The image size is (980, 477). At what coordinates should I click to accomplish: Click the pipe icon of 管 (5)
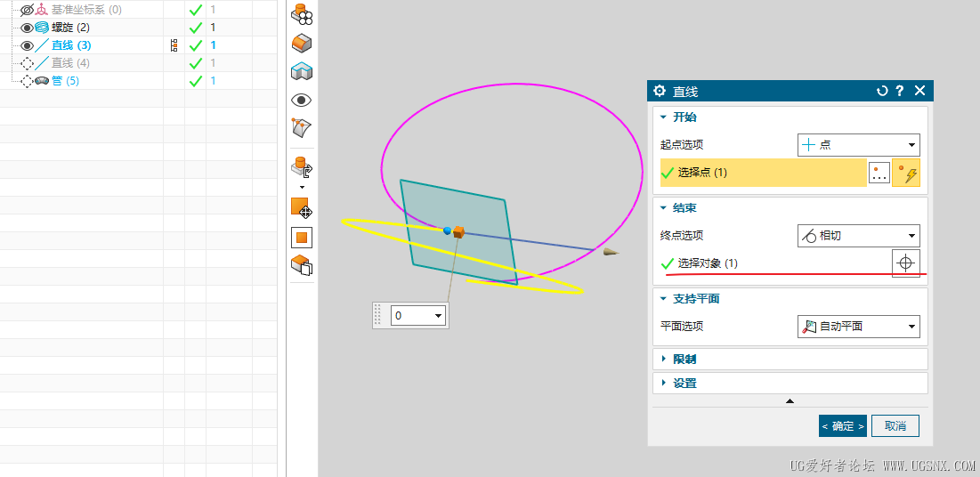(x=42, y=81)
